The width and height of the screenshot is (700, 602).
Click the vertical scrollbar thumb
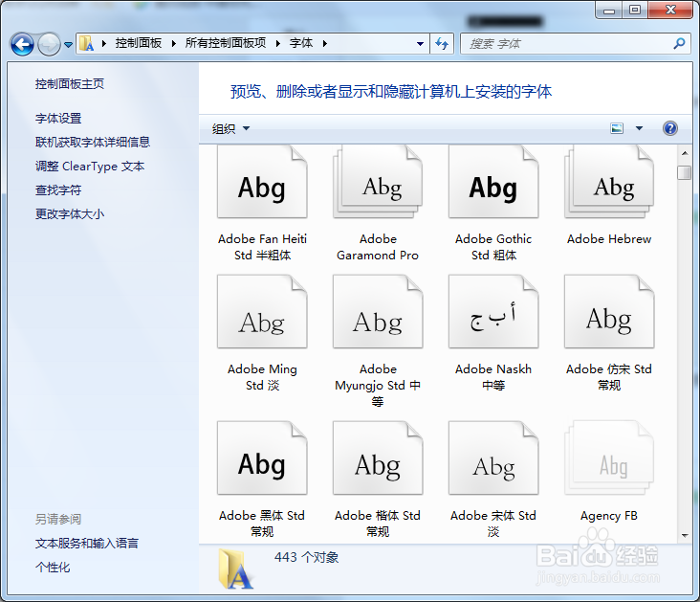point(684,172)
